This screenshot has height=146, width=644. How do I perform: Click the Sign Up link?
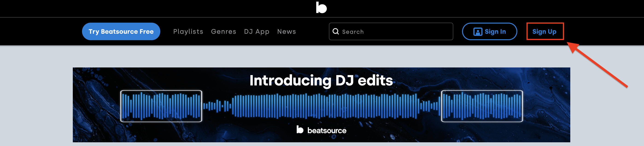[x=544, y=32]
